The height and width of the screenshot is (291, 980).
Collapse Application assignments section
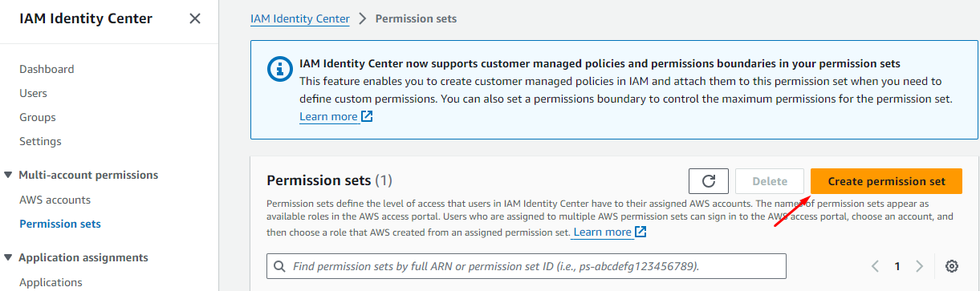tap(8, 257)
